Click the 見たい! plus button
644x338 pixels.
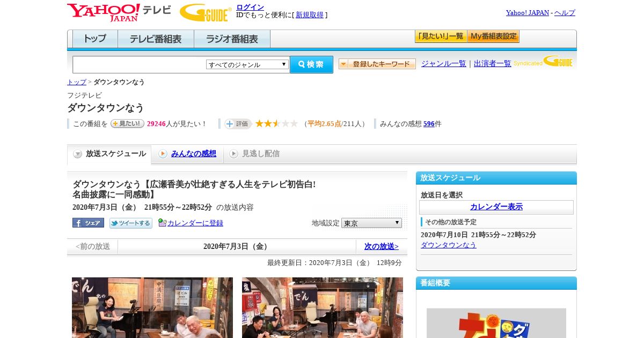coord(127,123)
